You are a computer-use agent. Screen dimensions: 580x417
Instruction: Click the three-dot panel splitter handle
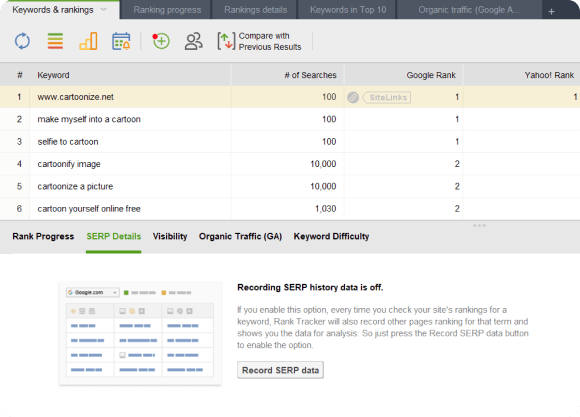tap(479, 225)
